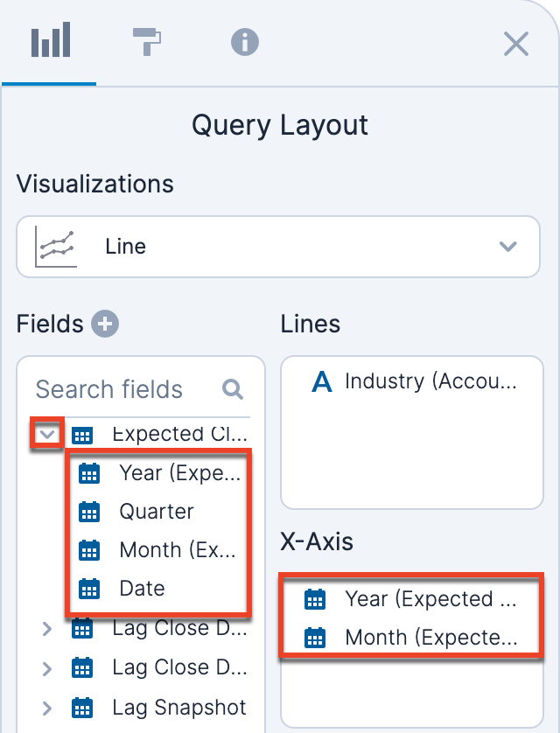Expand the second Lag Close Date group

tap(48, 668)
